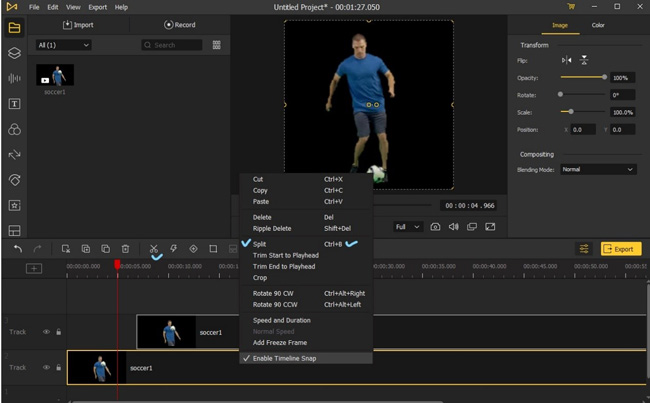Toggle the lock on the upper Track
The width and height of the screenshot is (650, 403).
point(58,332)
